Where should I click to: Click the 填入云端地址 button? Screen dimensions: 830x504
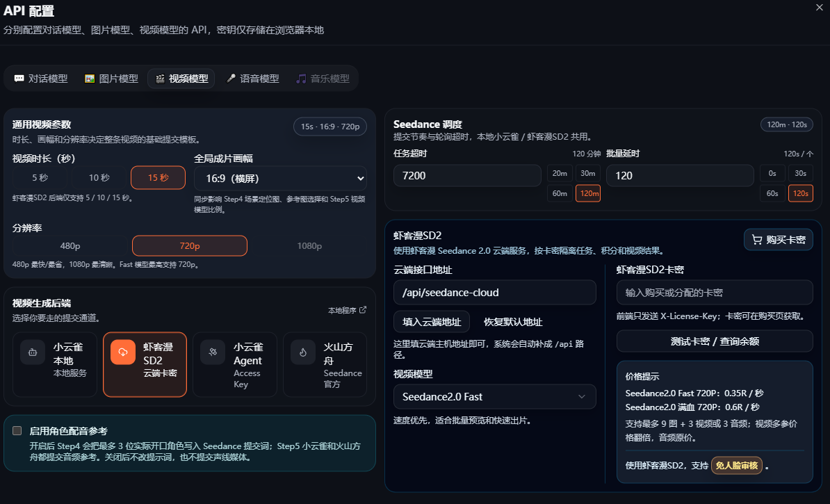(x=432, y=322)
